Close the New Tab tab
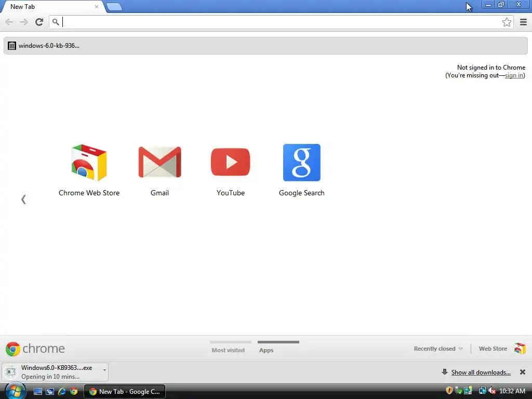 click(x=96, y=6)
